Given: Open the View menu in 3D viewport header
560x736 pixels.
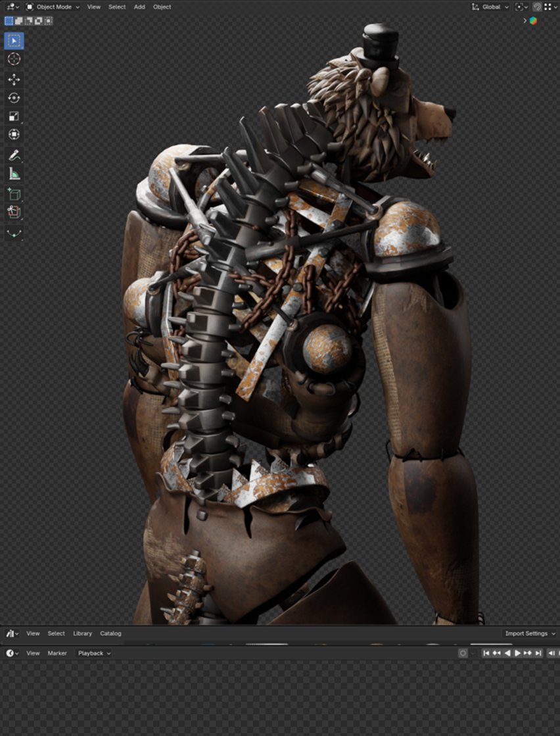Looking at the screenshot, I should (x=94, y=7).
